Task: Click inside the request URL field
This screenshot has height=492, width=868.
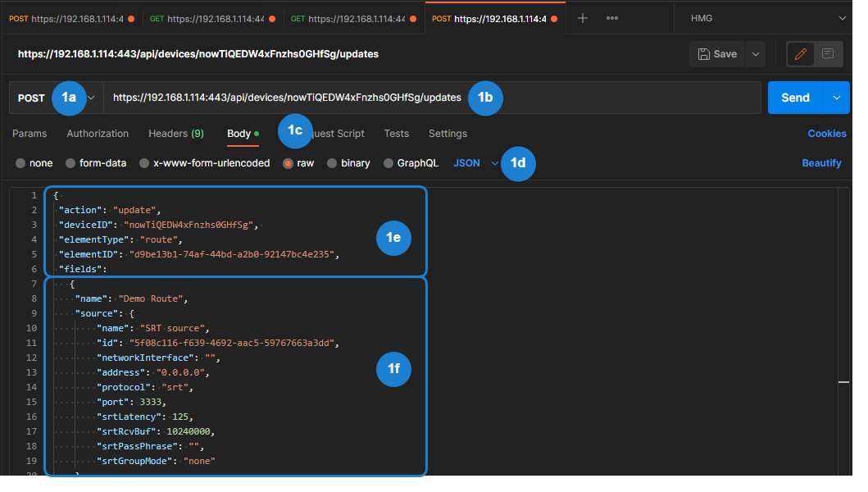Action: coord(287,98)
